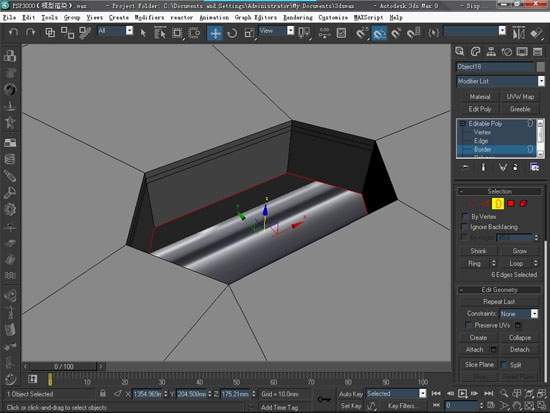The height and width of the screenshot is (413, 550).
Task: Click the Collapse button
Action: [x=520, y=338]
